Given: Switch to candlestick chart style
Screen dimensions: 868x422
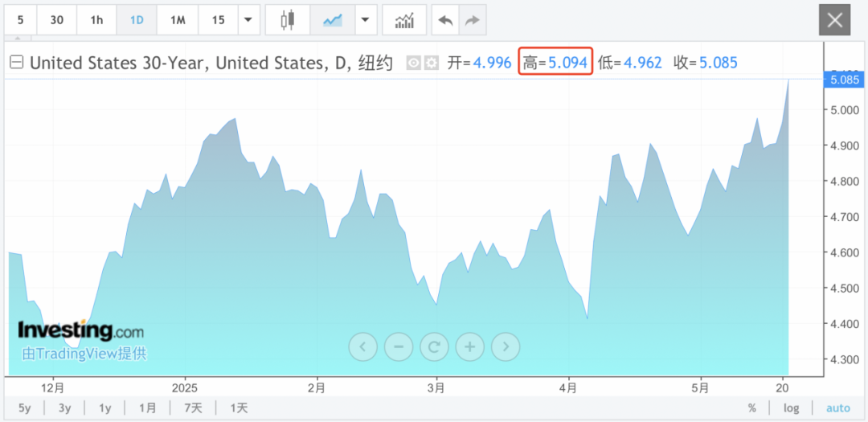Looking at the screenshot, I should click(x=288, y=20).
